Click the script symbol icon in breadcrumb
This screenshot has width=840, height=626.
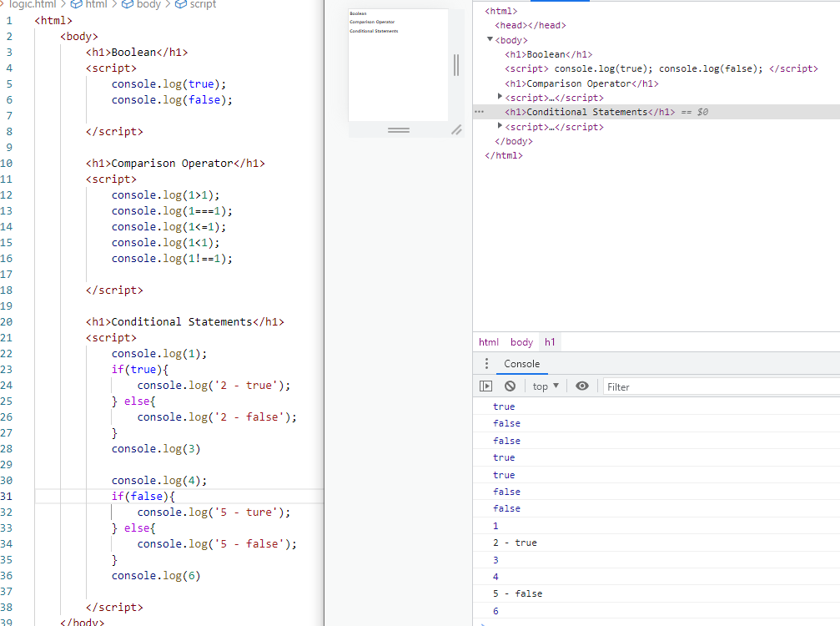pos(180,4)
